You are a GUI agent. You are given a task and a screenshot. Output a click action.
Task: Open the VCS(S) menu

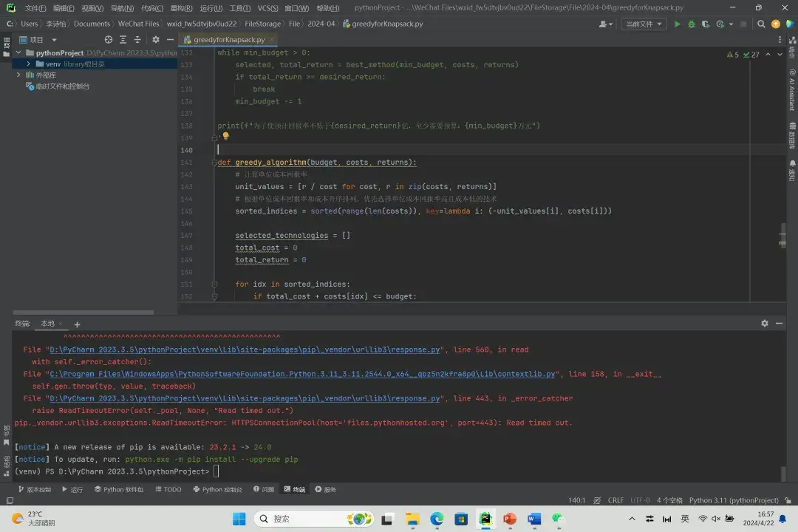coord(267,8)
